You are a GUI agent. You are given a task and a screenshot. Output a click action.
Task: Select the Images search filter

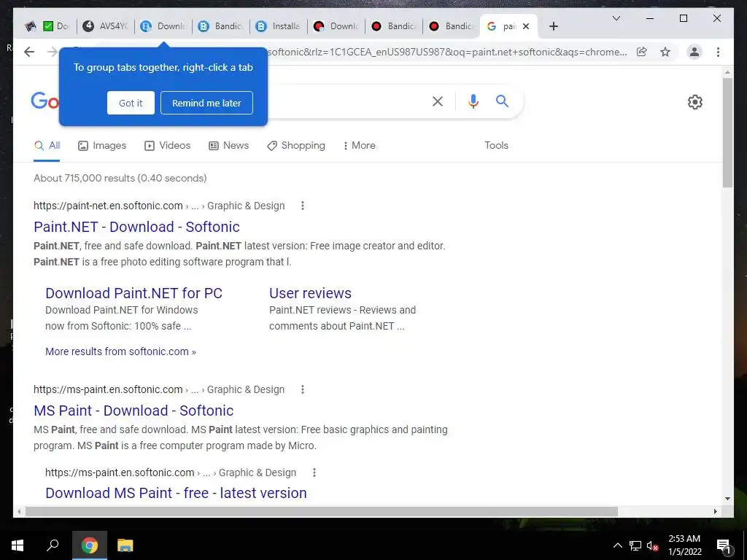coord(102,146)
